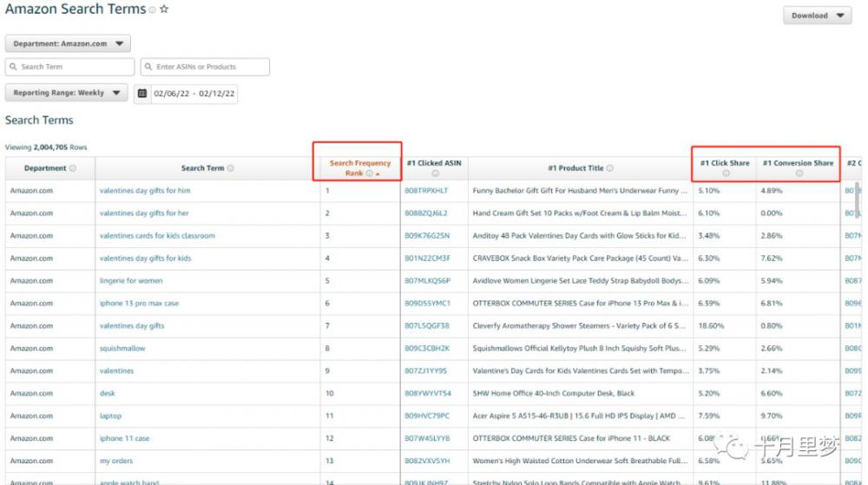Viewport: 868px width, 485px height.
Task: Select the 9.70% conversion share value
Action: pos(771,416)
